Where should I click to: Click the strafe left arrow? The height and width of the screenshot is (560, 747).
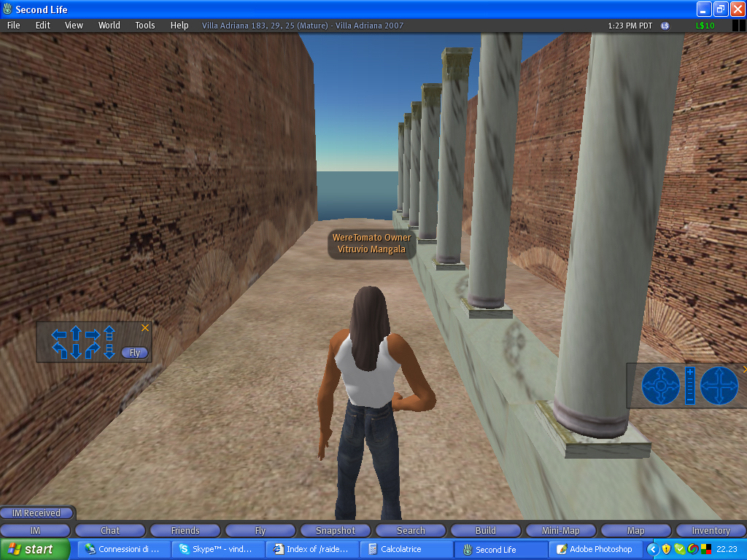pos(59,335)
